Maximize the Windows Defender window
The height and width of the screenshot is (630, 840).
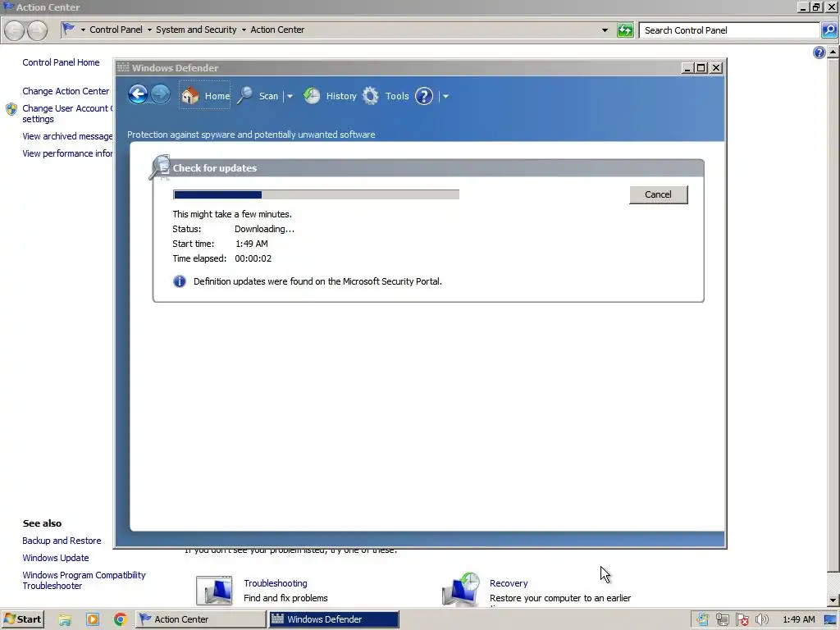tap(701, 67)
